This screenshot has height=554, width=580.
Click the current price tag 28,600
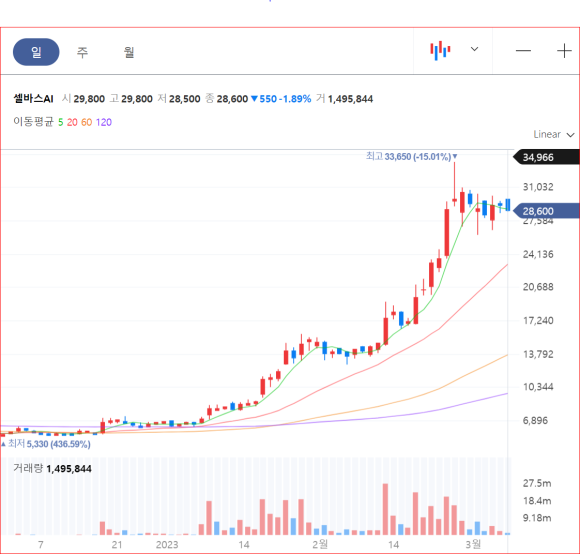pos(546,211)
